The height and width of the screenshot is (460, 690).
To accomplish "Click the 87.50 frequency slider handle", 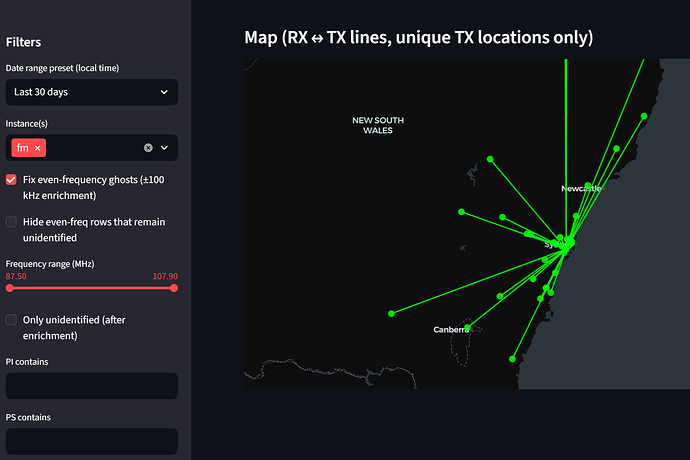I will click(x=10, y=288).
